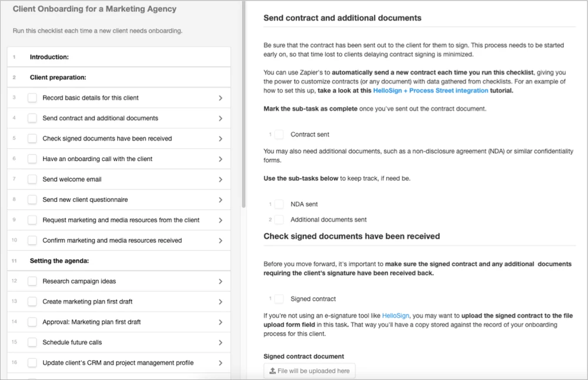Check the 'Additional documents sent' checkbox
Image resolution: width=588 pixels, height=380 pixels.
point(279,219)
